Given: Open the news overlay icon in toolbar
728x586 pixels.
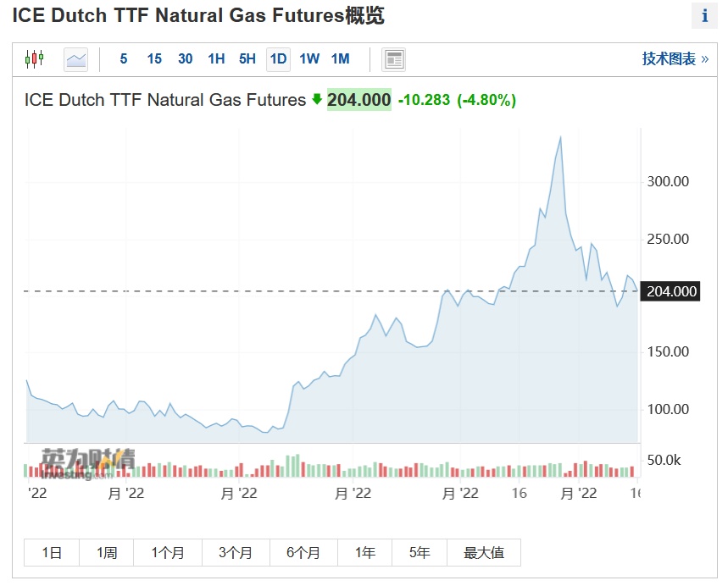Looking at the screenshot, I should coord(394,59).
